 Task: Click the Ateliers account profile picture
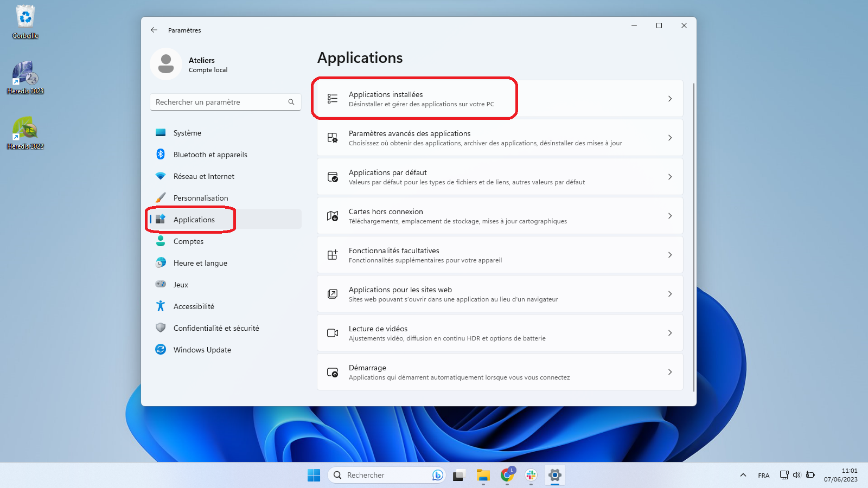pyautogui.click(x=166, y=64)
